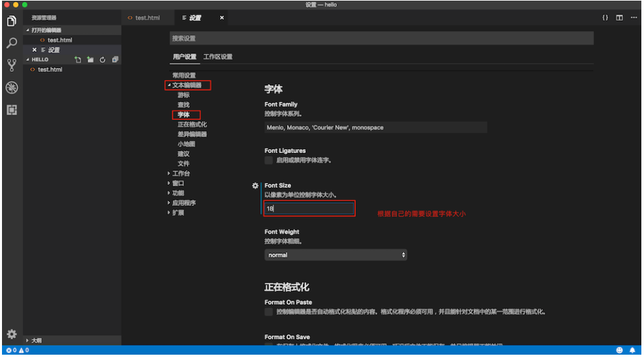644x358 pixels.
Task: Click the notifications bell in status bar
Action: coord(633,350)
